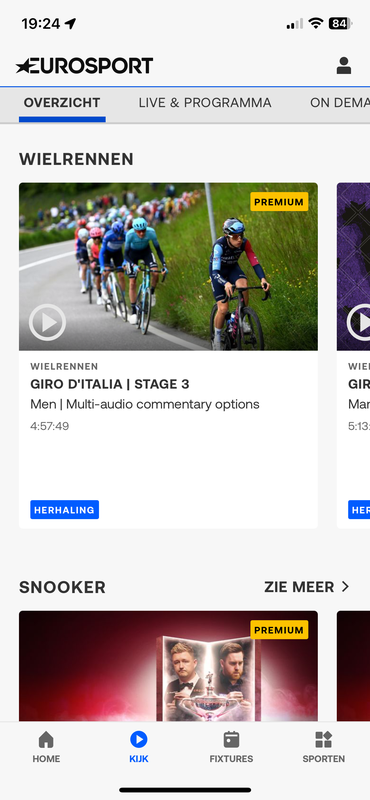Image resolution: width=370 pixels, height=800 pixels.
Task: Open the Giro d'Italia cyclists thumbnail
Action: click(x=168, y=266)
